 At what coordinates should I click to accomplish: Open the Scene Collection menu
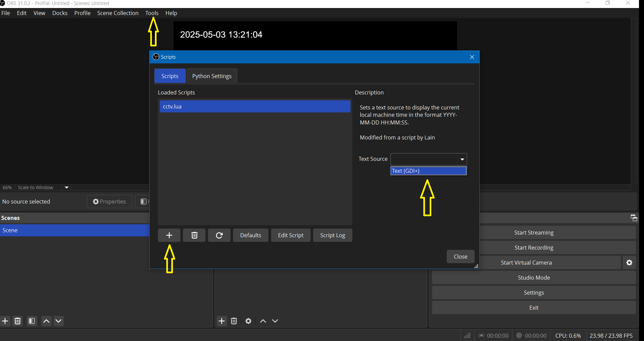[x=118, y=13]
